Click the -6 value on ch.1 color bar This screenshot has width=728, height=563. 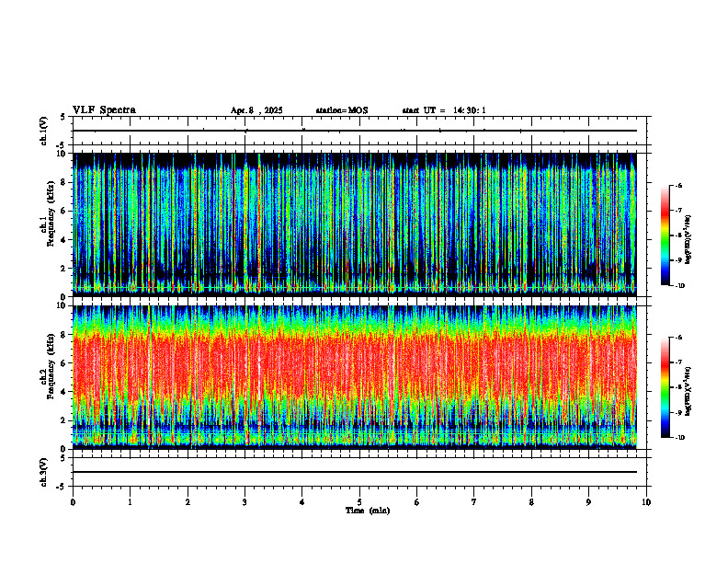[678, 185]
